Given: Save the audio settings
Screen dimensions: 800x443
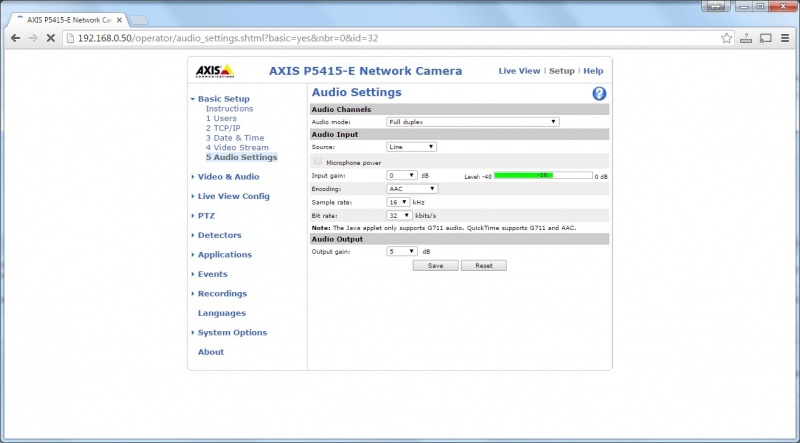Looking at the screenshot, I should pos(435,265).
